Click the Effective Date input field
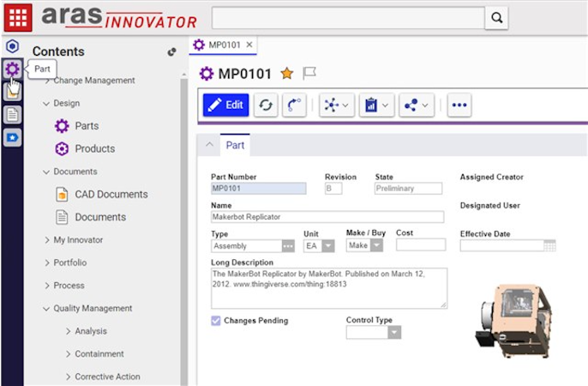 click(501, 246)
